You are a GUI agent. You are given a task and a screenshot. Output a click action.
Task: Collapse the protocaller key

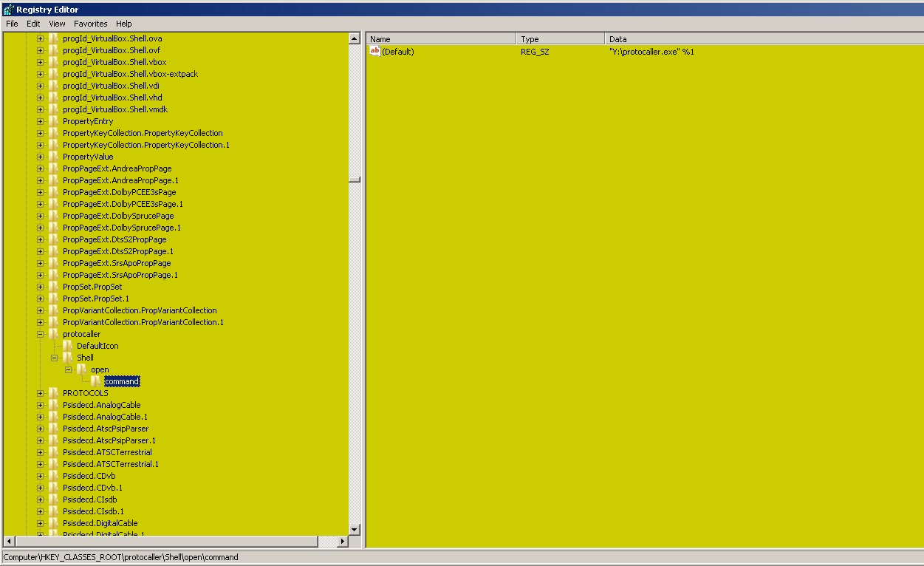40,334
